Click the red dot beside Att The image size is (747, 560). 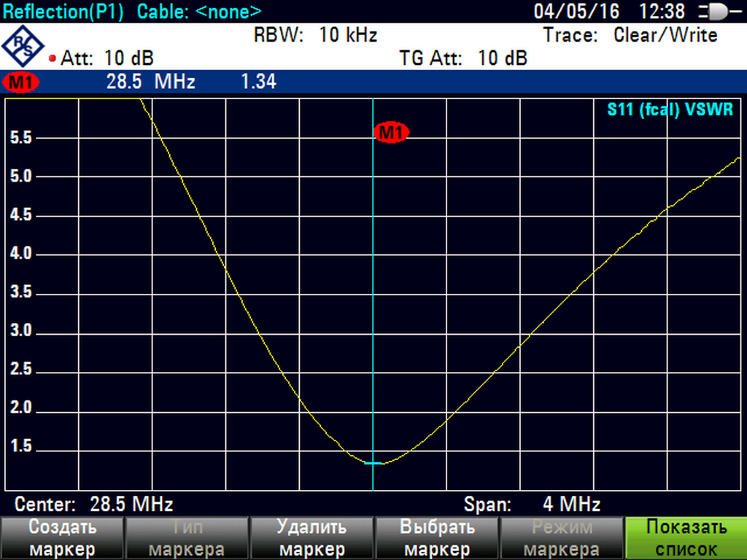point(53,58)
